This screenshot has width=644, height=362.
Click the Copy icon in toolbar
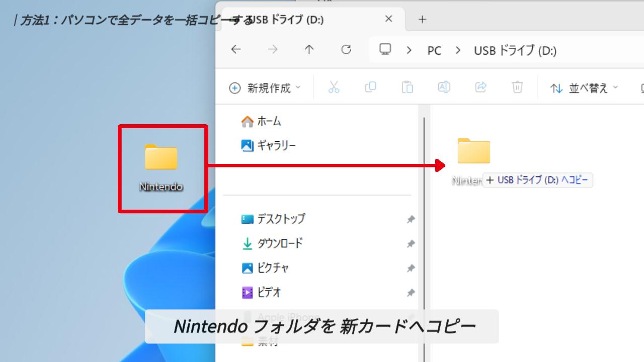(370, 87)
